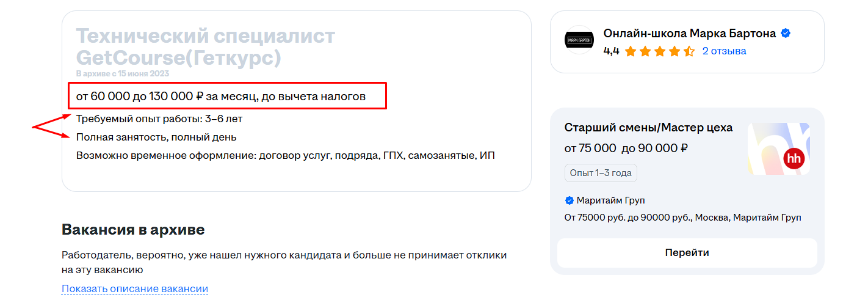Click the Технический специалист GetCourse vacancy title

205,47
